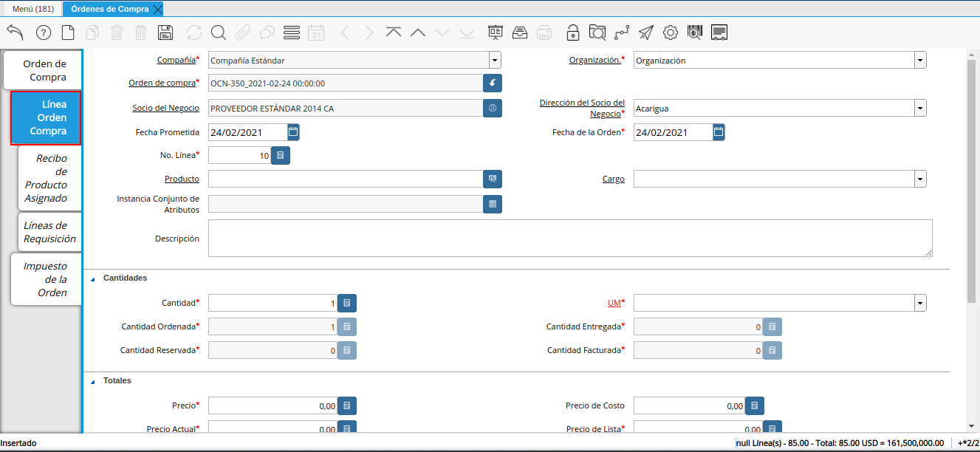Open the chat bubbles icon

(x=267, y=32)
